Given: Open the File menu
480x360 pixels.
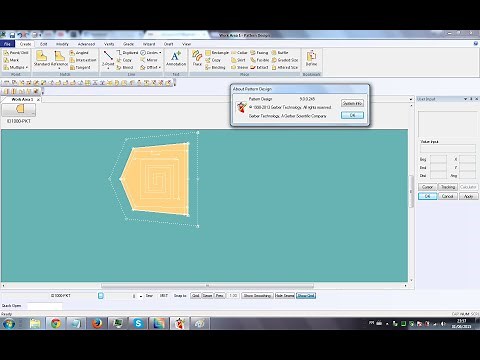Looking at the screenshot, I should pyautogui.click(x=7, y=44).
